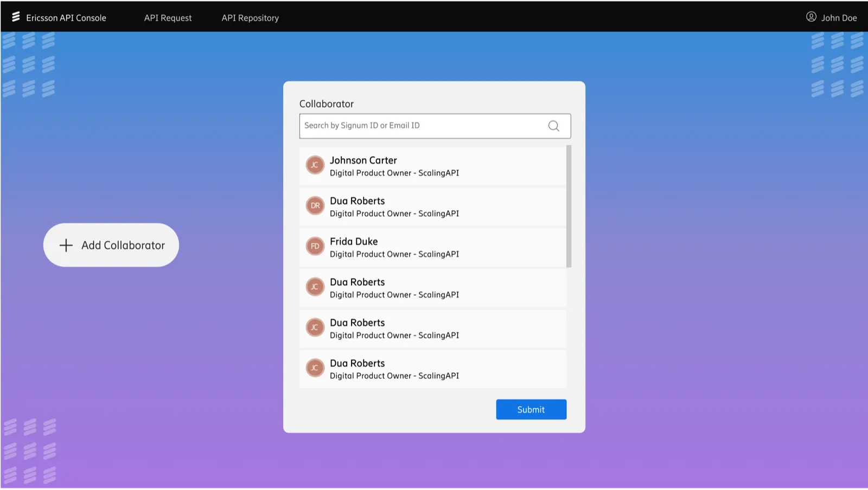
Task: Select the Johnson Carter name
Action: pos(363,160)
